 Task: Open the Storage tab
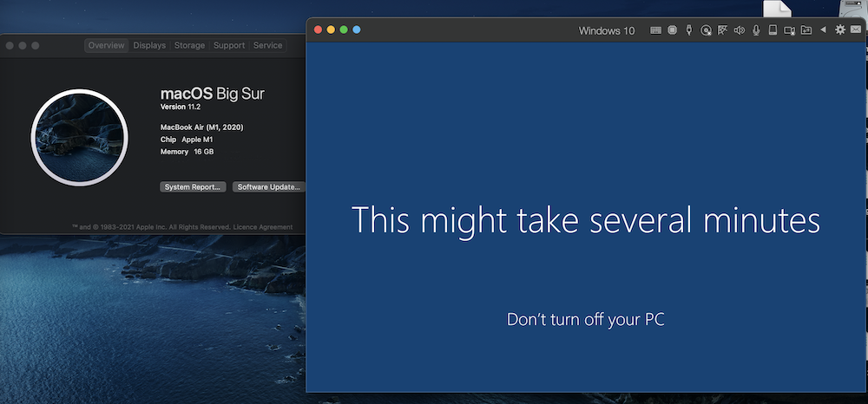[189, 45]
